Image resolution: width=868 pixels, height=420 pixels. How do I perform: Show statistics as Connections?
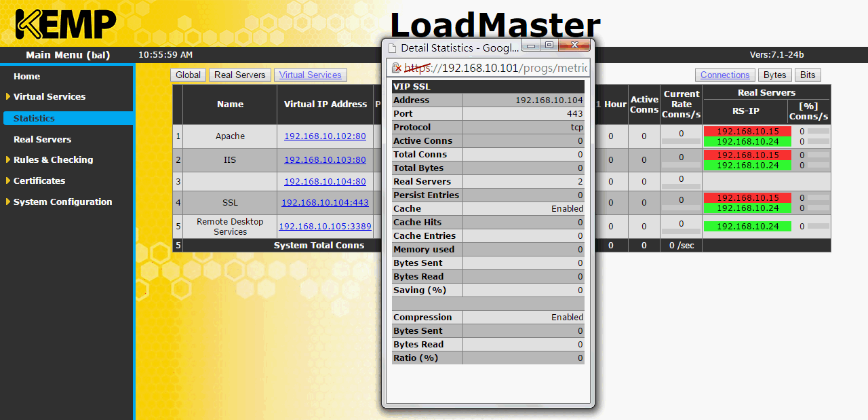pyautogui.click(x=725, y=75)
